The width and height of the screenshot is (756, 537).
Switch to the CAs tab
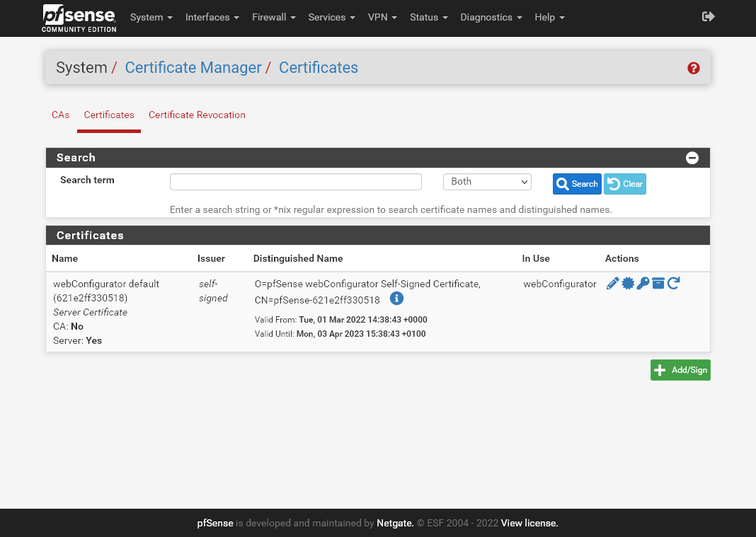click(60, 115)
